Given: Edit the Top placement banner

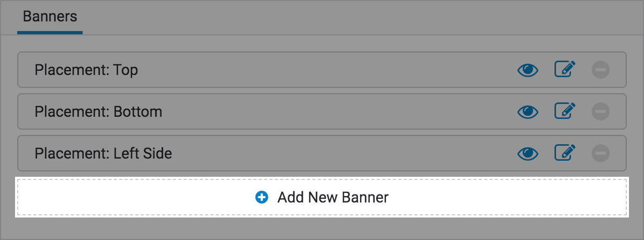Looking at the screenshot, I should click(565, 70).
